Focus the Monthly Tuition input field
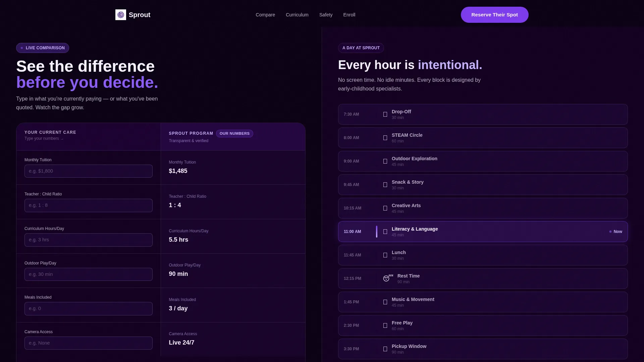644x362 pixels. coord(89,171)
